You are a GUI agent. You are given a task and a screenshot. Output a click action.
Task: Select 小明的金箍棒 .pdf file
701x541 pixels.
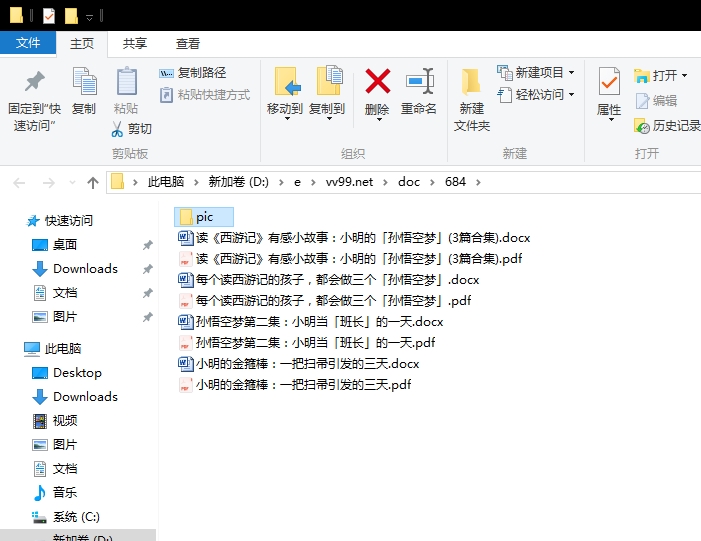[x=295, y=385]
